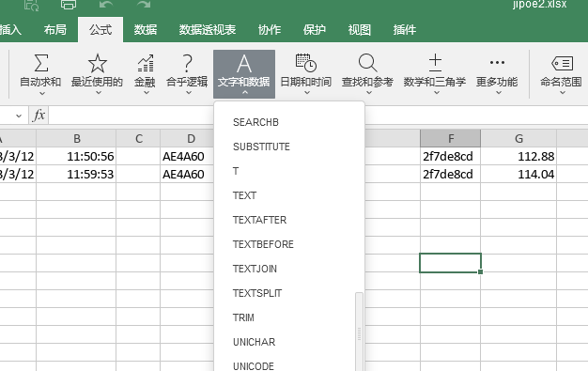Select second-row cell 2f7de8cd in column F

coord(450,174)
